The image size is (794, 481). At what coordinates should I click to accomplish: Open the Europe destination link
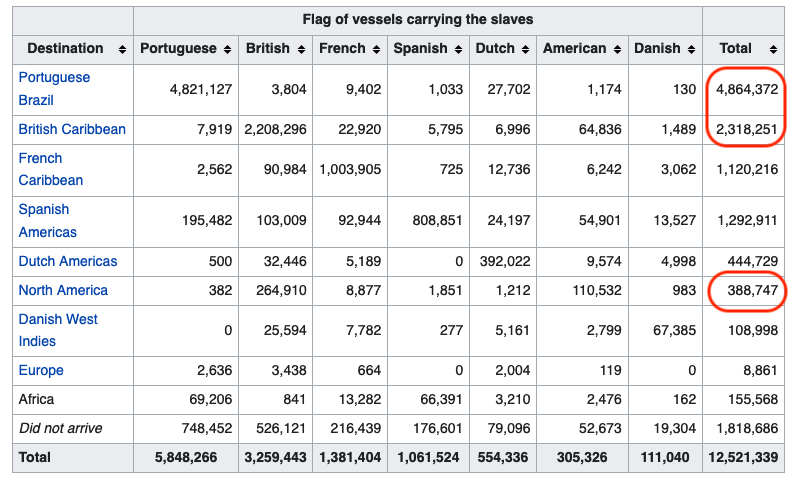[41, 370]
